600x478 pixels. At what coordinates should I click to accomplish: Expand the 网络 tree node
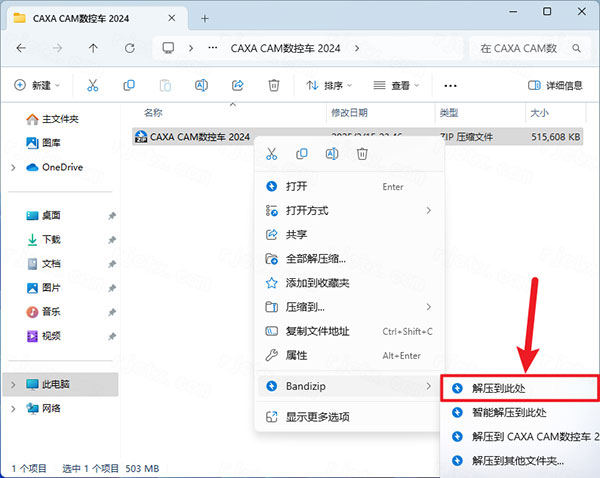coord(13,409)
